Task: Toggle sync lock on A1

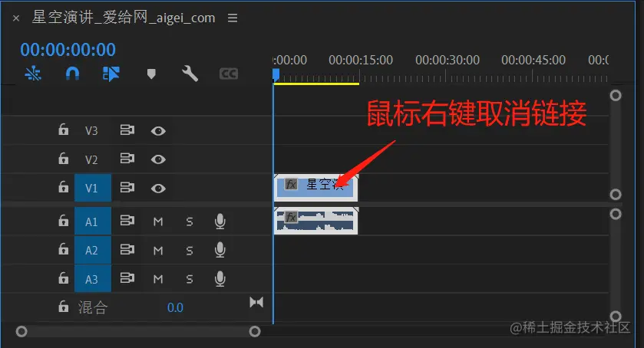Action: 127,221
